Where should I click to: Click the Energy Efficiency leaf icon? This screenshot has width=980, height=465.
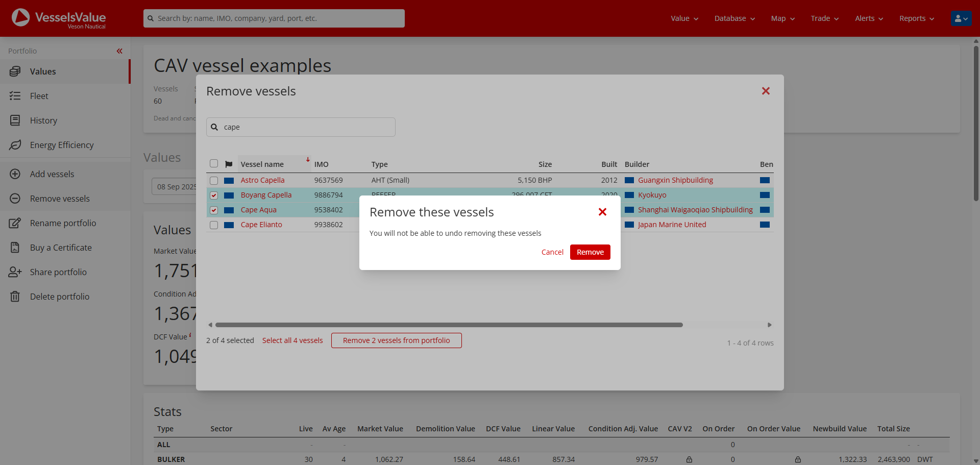pos(15,145)
